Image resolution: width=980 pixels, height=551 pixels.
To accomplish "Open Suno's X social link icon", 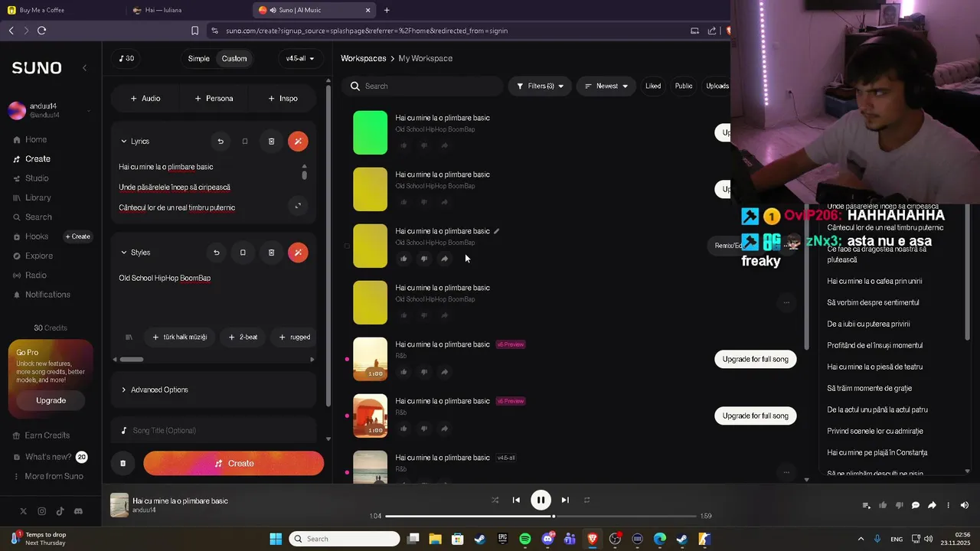I will 24,511.
